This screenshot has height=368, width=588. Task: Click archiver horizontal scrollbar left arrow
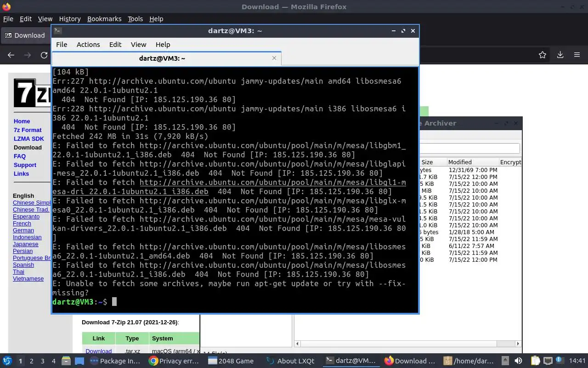pyautogui.click(x=297, y=344)
